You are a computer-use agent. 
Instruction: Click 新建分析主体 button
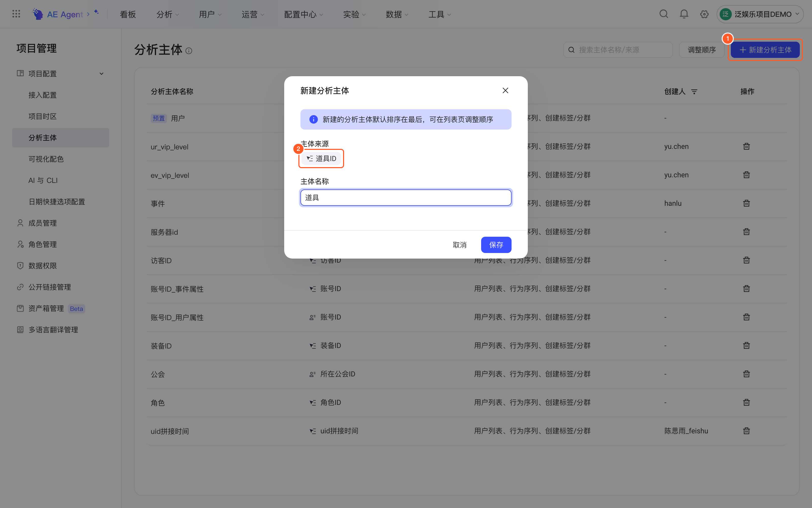point(765,50)
